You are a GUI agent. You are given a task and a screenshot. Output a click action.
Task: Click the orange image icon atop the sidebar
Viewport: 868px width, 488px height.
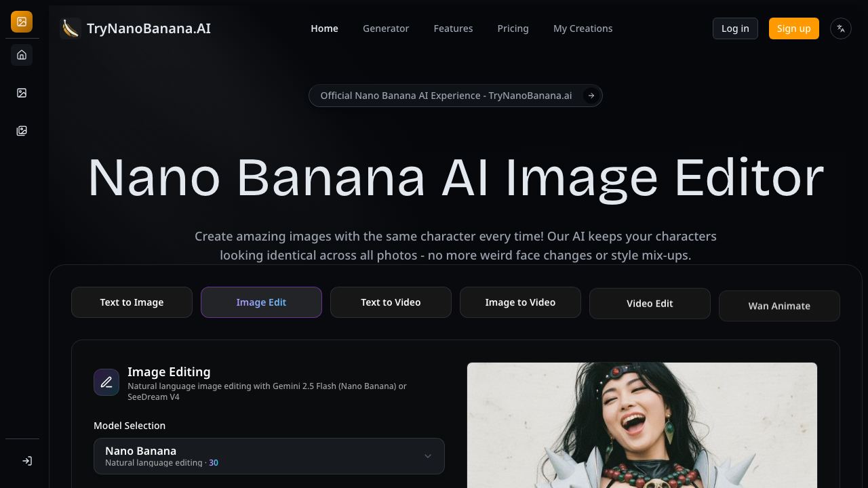point(22,22)
